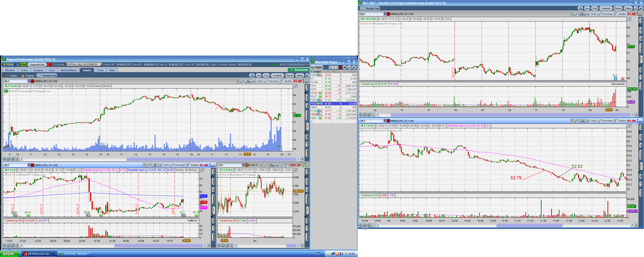
Task: Select the Charts sub-tab with candlestick icon
Action: [x=11, y=76]
